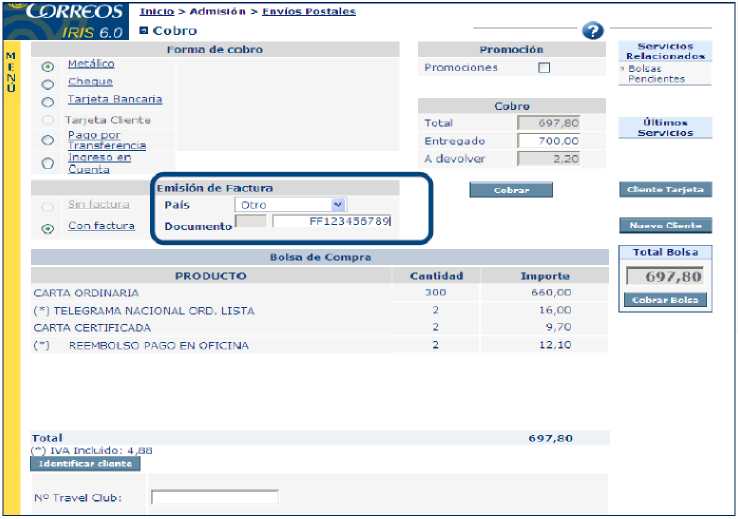Click the blue help question mark icon
This screenshot has height=519, width=738.
[592, 31]
